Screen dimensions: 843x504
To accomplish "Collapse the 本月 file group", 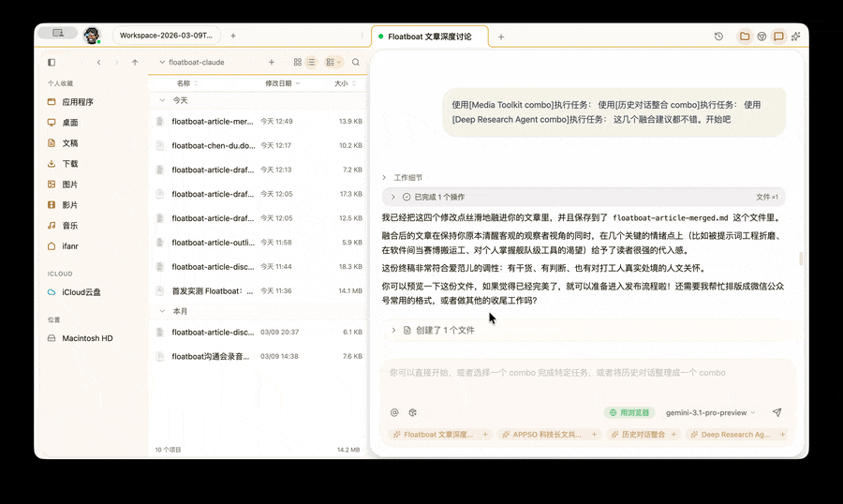I will [162, 311].
